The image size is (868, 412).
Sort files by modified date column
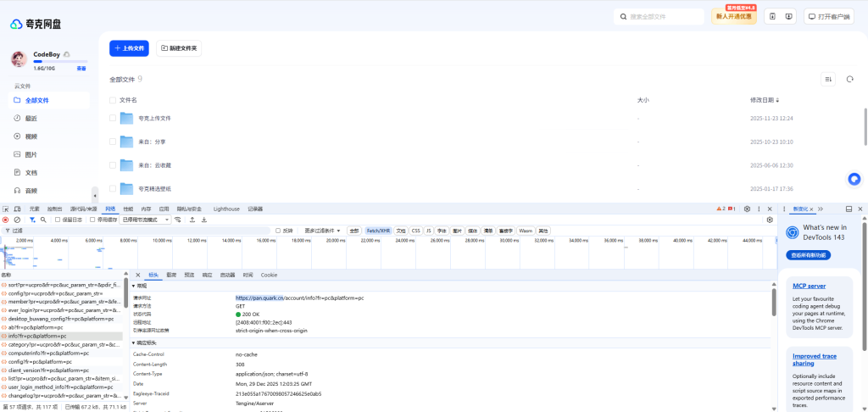765,100
